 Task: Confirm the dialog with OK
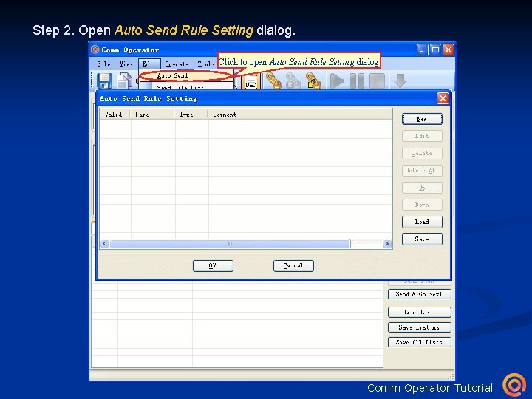click(213, 266)
